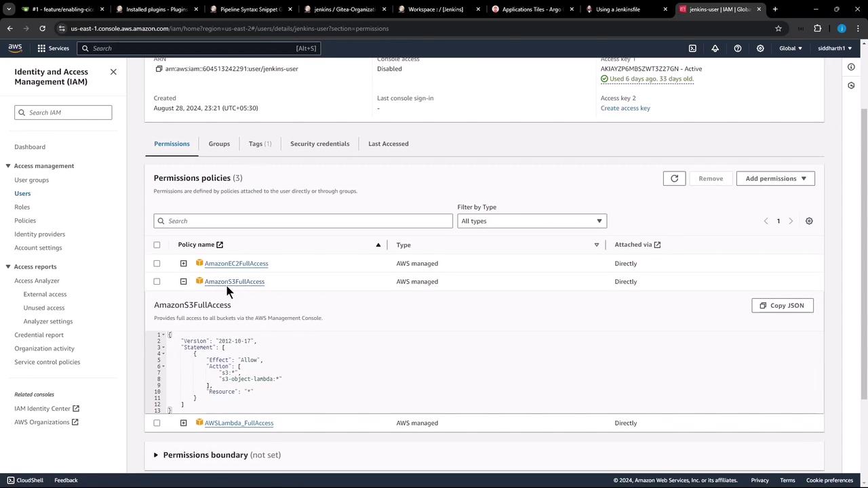868x488 pixels.
Task: Open table preferences gear icon
Action: pyautogui.click(x=809, y=221)
